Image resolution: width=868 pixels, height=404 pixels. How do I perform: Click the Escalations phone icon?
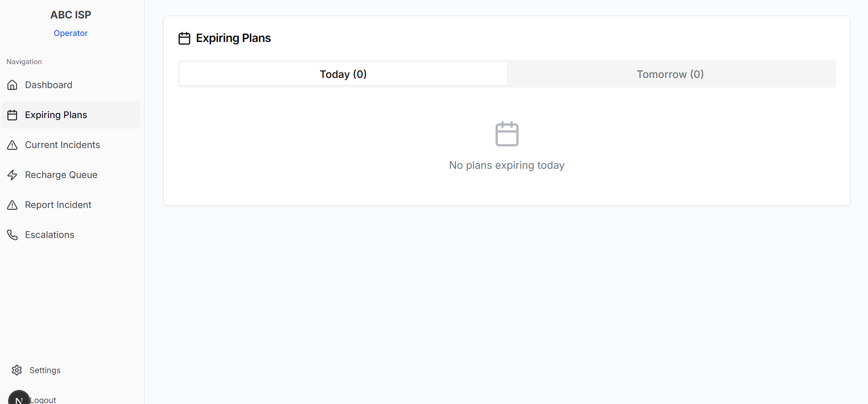pos(12,235)
